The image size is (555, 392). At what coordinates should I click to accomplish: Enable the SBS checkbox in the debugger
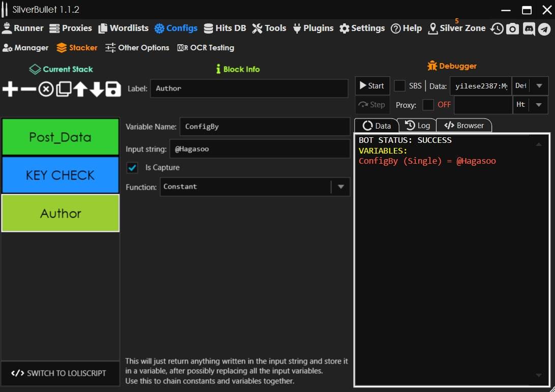[400, 86]
